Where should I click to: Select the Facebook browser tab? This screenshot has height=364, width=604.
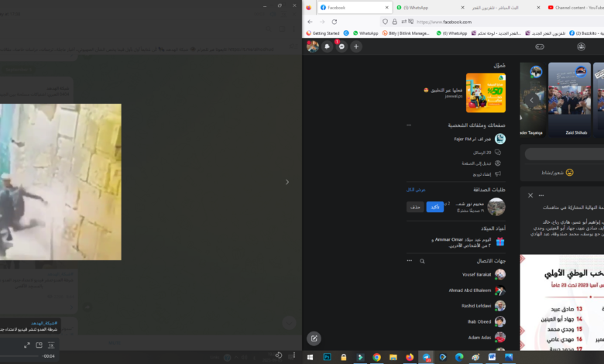(355, 8)
